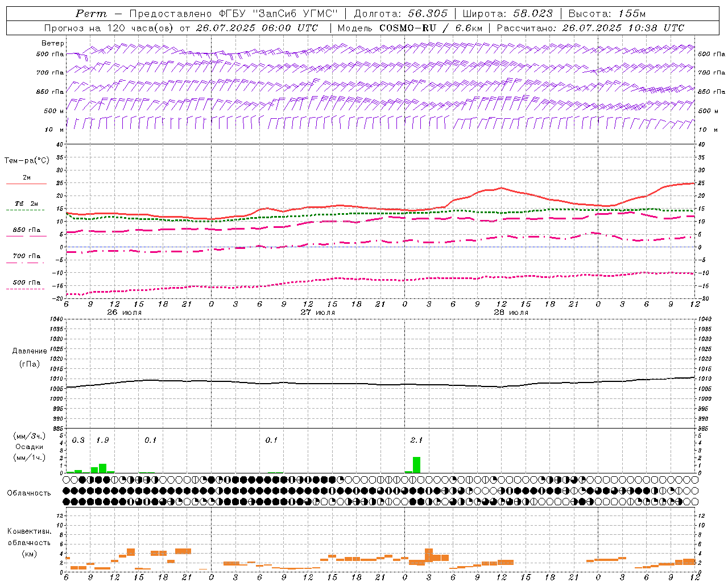Click the "2.1" precipitation value
The image size is (728, 582).
416,440
